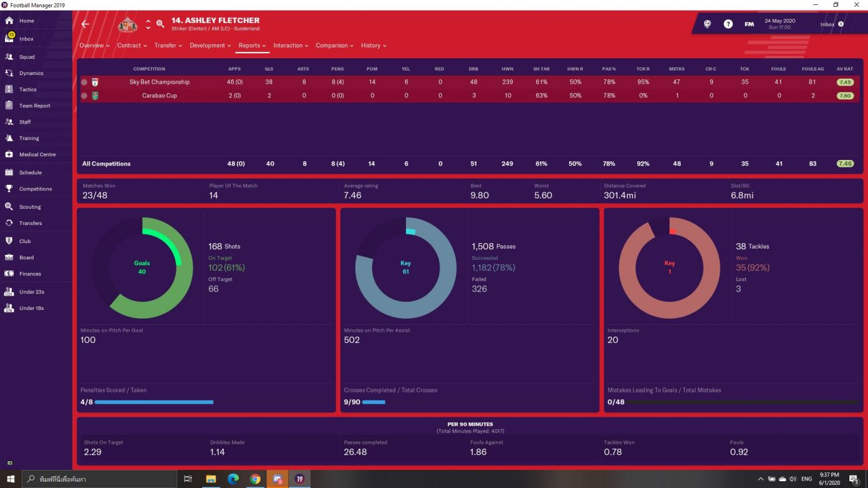Click the Windows taskbar search box

[99, 479]
